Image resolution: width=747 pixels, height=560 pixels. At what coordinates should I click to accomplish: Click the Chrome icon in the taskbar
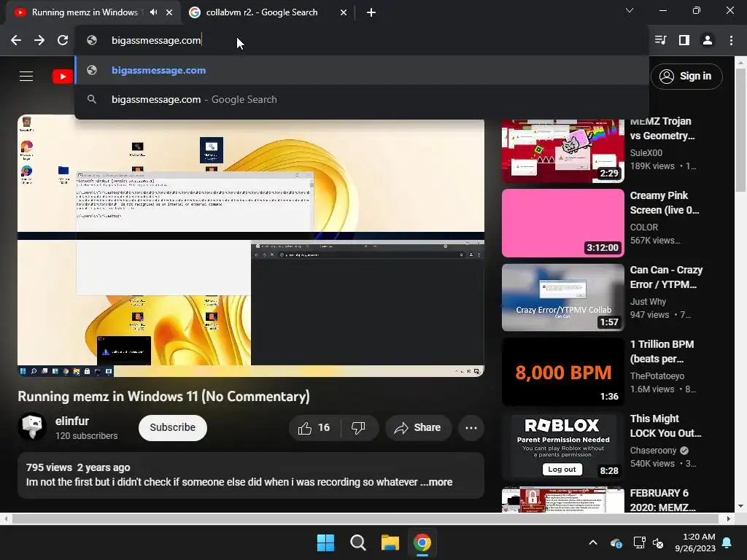tap(422, 542)
